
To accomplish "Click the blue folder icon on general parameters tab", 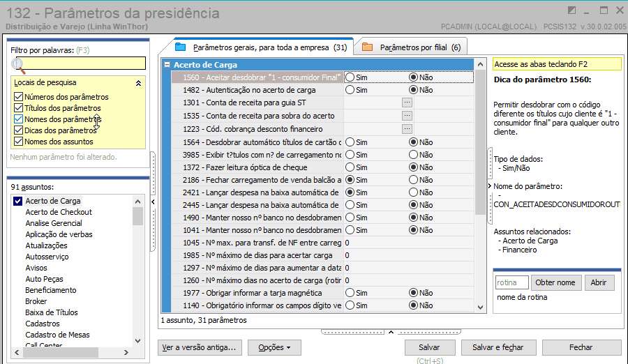I will pyautogui.click(x=181, y=47).
